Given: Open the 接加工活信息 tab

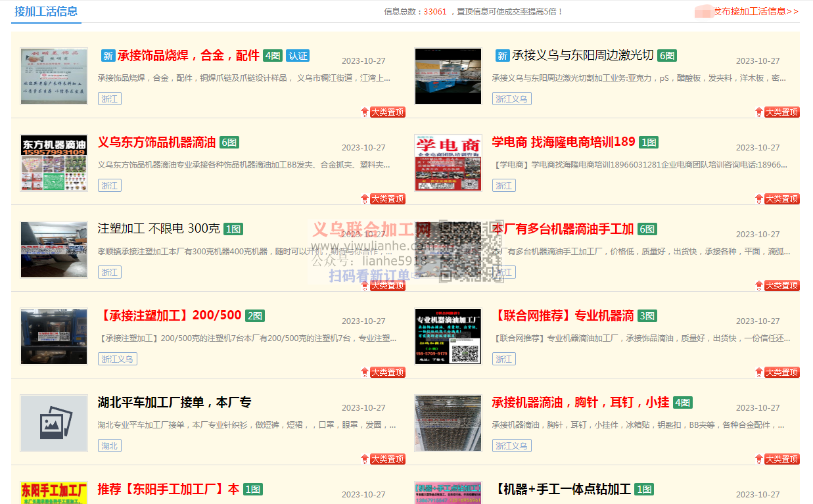Looking at the screenshot, I should coord(46,11).
